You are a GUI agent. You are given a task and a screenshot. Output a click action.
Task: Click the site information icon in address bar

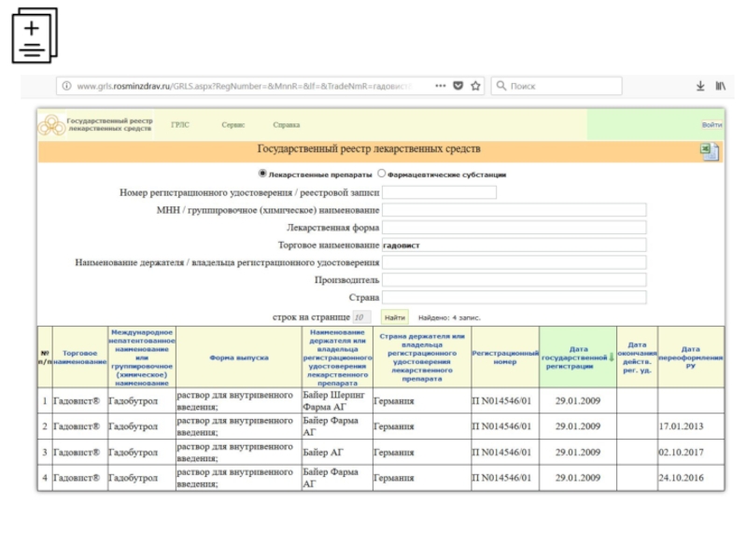click(66, 86)
